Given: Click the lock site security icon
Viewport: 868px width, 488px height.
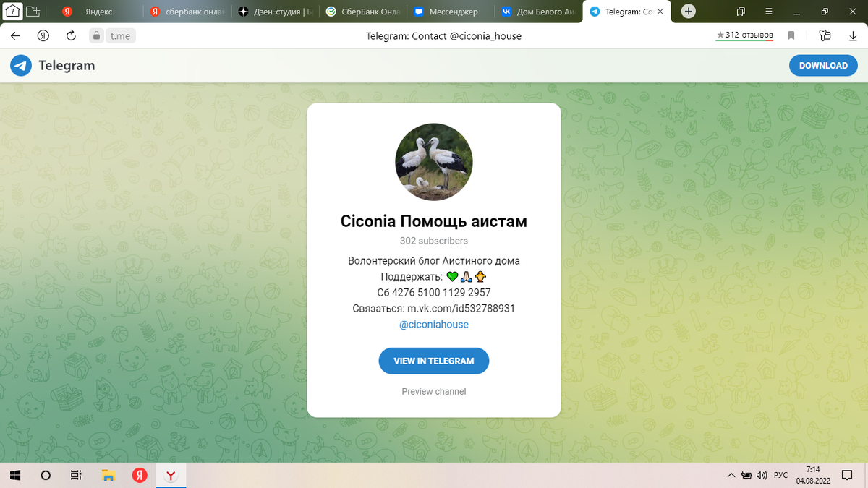Looking at the screenshot, I should pos(96,35).
